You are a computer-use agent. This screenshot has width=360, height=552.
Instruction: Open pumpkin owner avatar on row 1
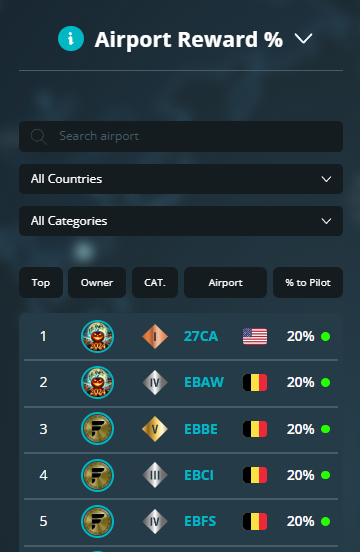coord(97,336)
